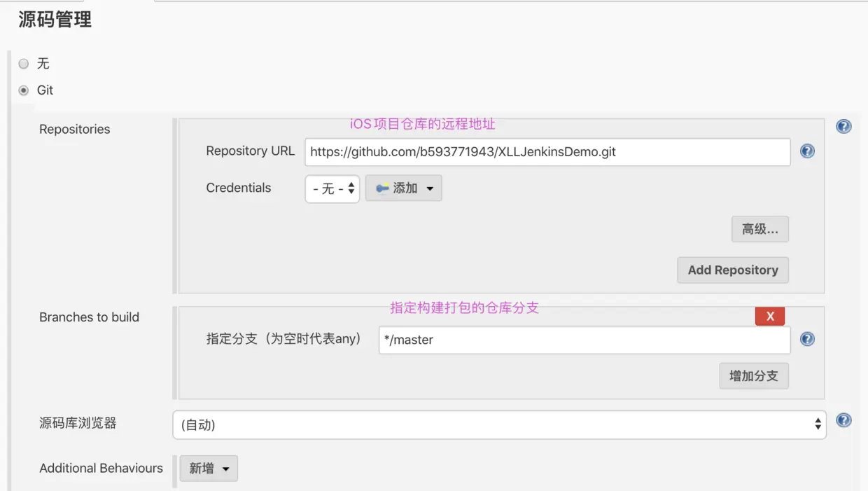Viewport: 868px width, 491px height.
Task: Open the 源码库浏览器 (自动) dropdown
Action: 499,424
